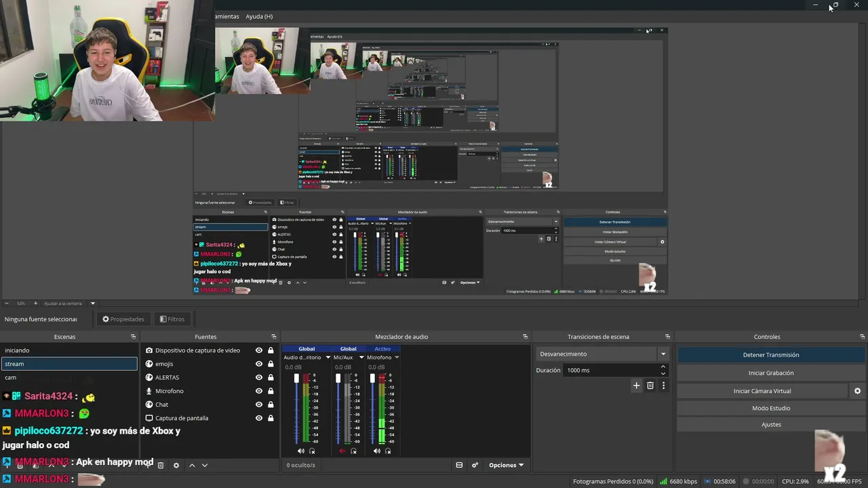Decrease transition duration with down arrow
The width and height of the screenshot is (868, 488).
[663, 373]
